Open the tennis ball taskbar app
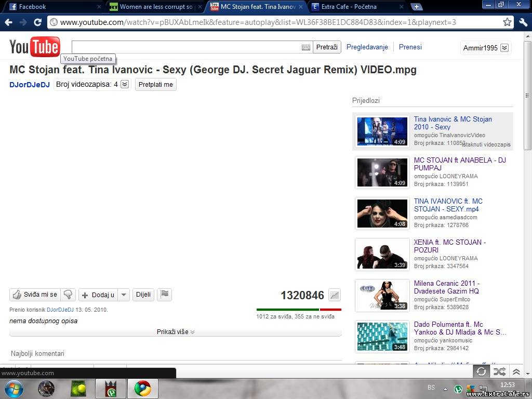Viewport: 532px width, 399px height. tap(78, 389)
